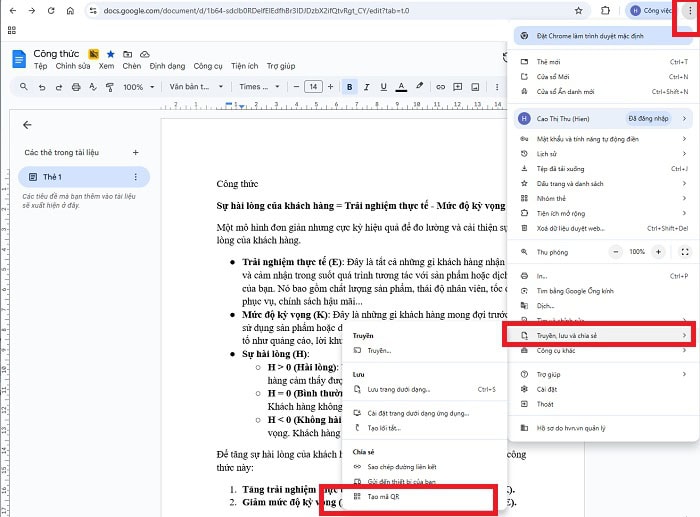
Task: Click Đặt Chrome làm trình duyệt mặc định
Action: [x=603, y=36]
